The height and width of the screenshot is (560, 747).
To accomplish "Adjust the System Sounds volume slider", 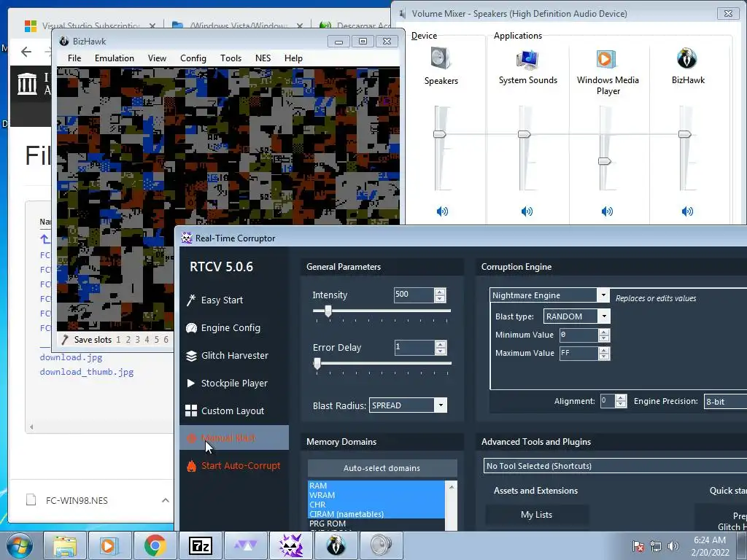I will (524, 134).
